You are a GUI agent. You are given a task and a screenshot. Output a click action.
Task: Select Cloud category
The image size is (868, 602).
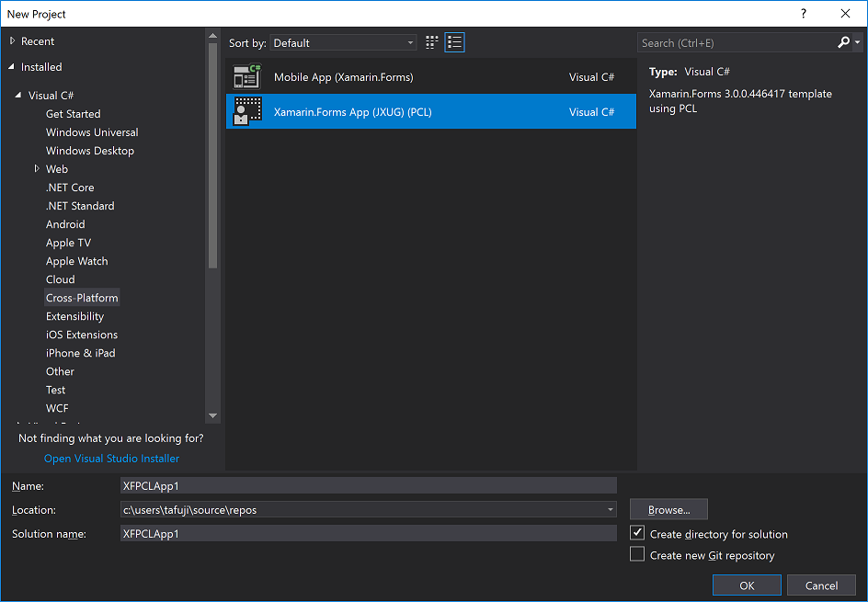61,279
